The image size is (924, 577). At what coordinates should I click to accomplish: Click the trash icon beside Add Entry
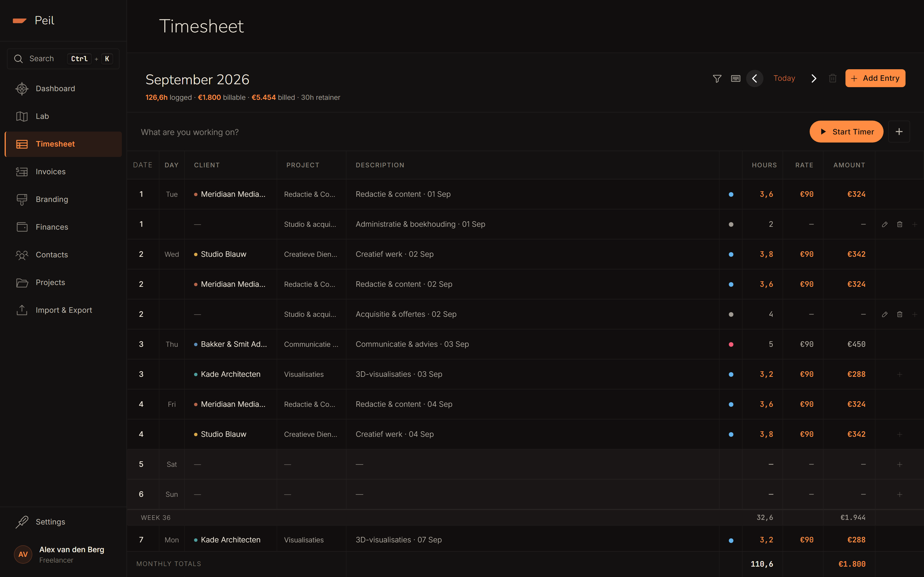[x=833, y=78]
